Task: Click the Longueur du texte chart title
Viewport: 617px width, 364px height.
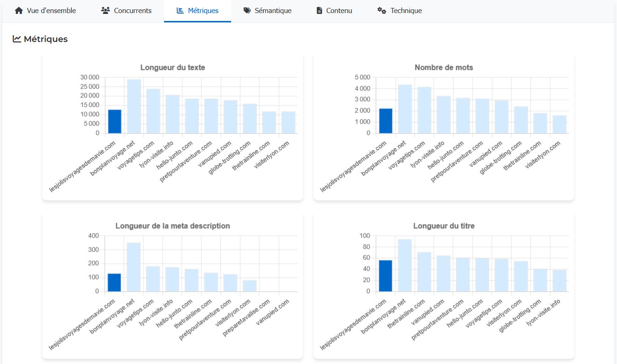Action: click(x=172, y=67)
